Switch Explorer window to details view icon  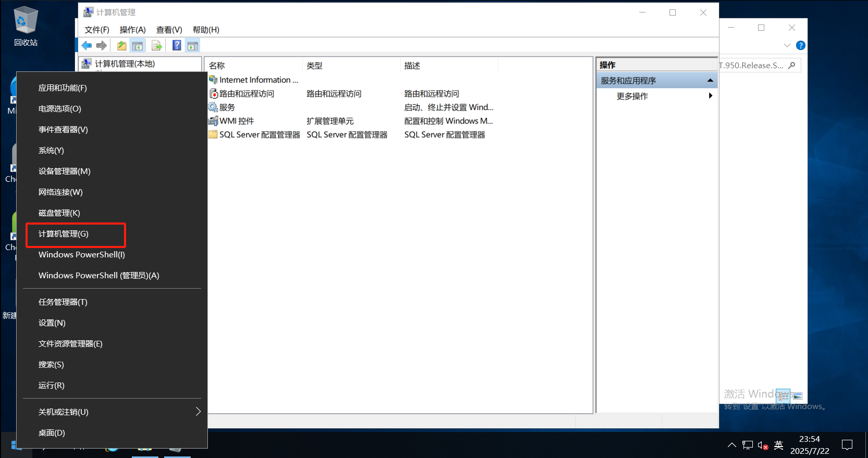pyautogui.click(x=783, y=396)
